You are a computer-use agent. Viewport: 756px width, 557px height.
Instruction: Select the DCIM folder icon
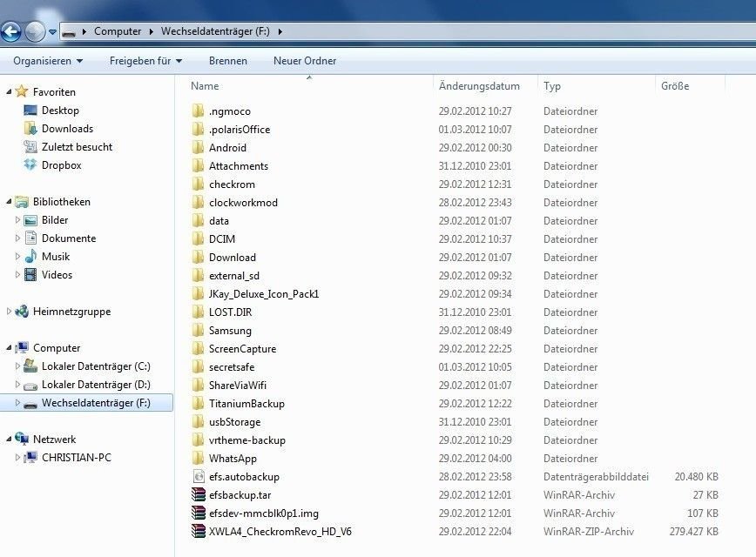[x=198, y=239]
